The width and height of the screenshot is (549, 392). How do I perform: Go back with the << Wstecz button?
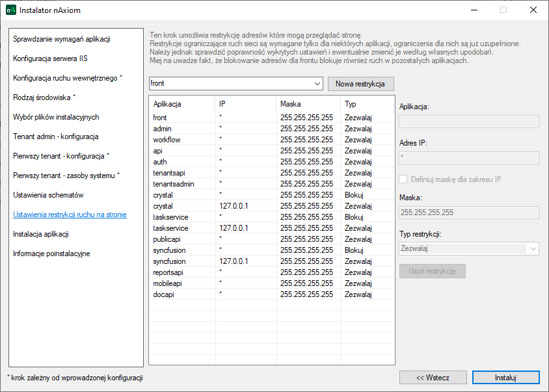click(433, 378)
